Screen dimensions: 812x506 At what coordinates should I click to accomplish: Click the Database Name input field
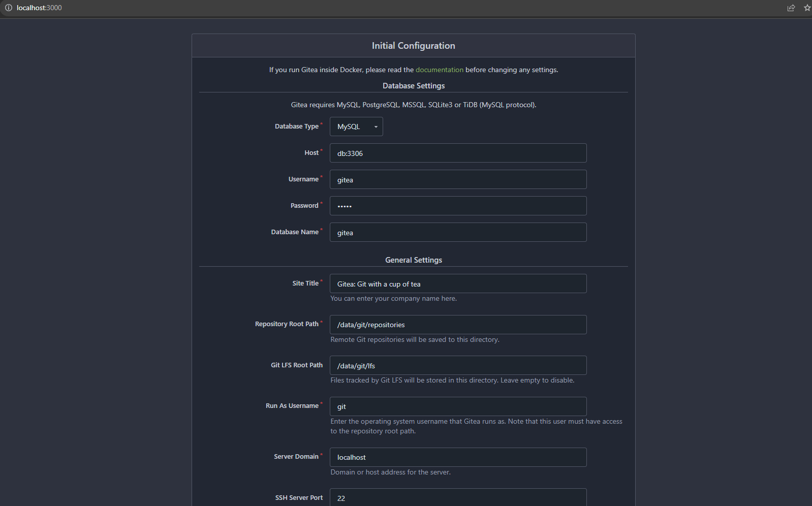click(x=458, y=232)
